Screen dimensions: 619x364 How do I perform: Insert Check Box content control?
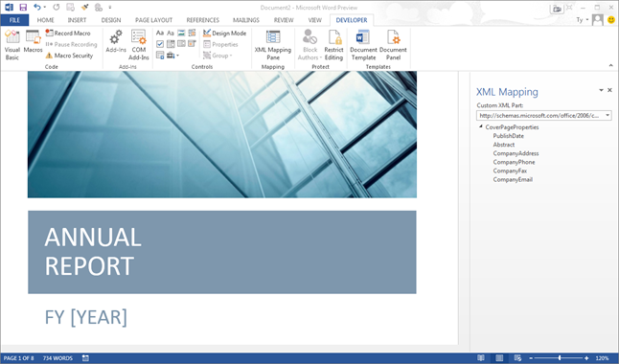(160, 44)
